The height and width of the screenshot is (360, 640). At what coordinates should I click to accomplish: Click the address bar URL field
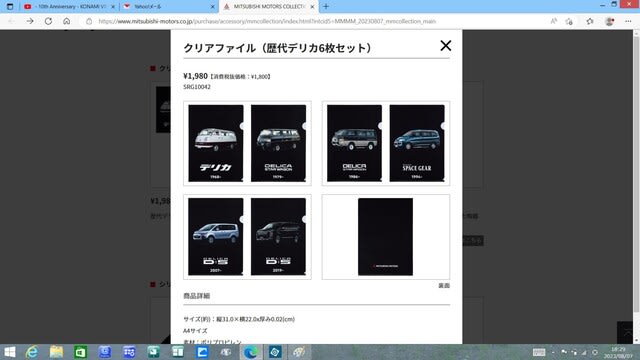coord(267,21)
